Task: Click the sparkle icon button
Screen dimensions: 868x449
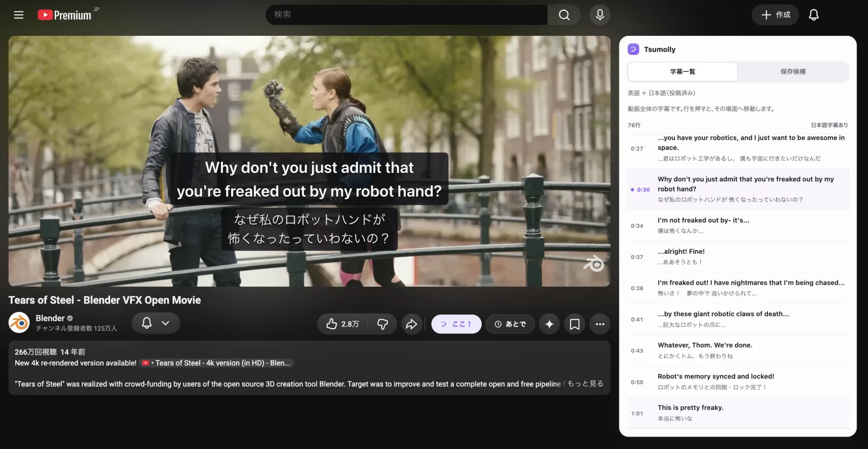Action: pos(550,324)
